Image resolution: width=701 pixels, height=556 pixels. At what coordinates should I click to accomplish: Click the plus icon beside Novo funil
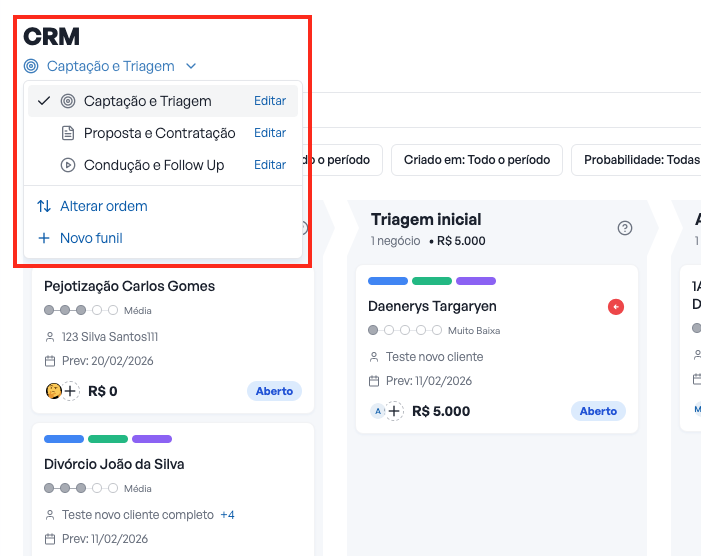(x=44, y=238)
